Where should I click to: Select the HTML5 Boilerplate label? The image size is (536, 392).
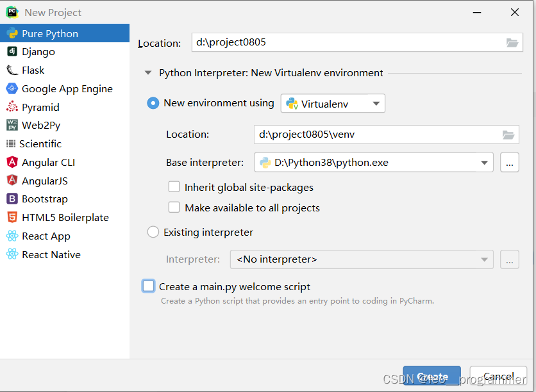(65, 218)
